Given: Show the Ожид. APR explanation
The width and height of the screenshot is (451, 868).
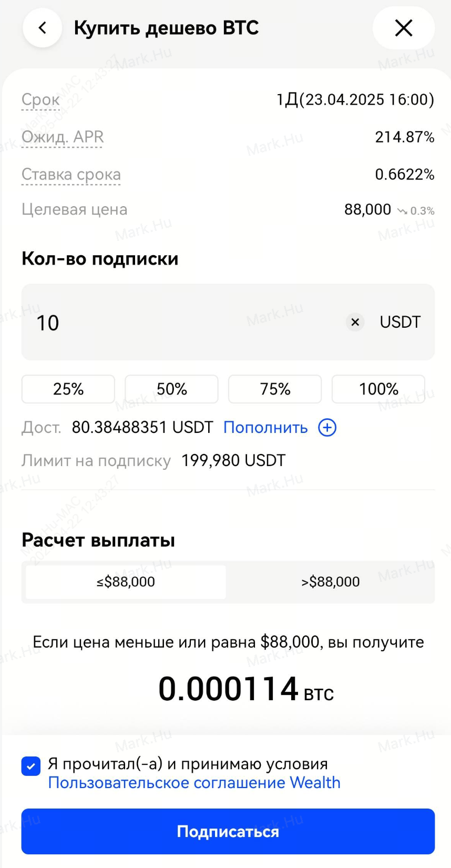Looking at the screenshot, I should coord(63,137).
